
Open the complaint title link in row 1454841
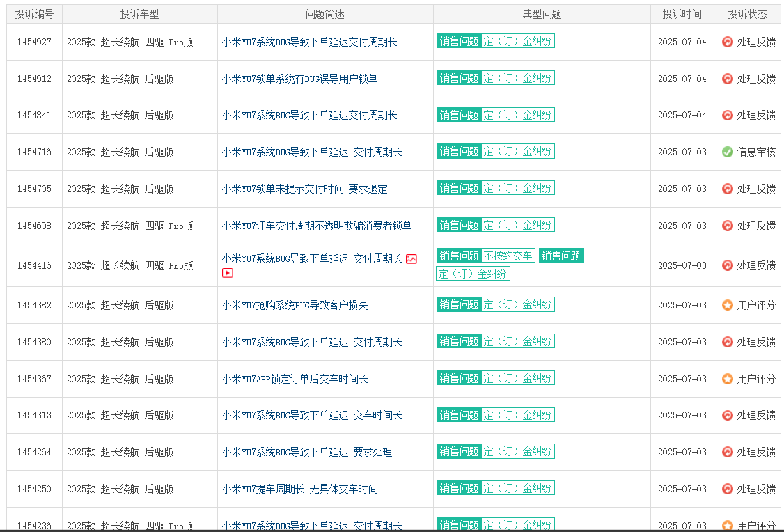coord(310,115)
